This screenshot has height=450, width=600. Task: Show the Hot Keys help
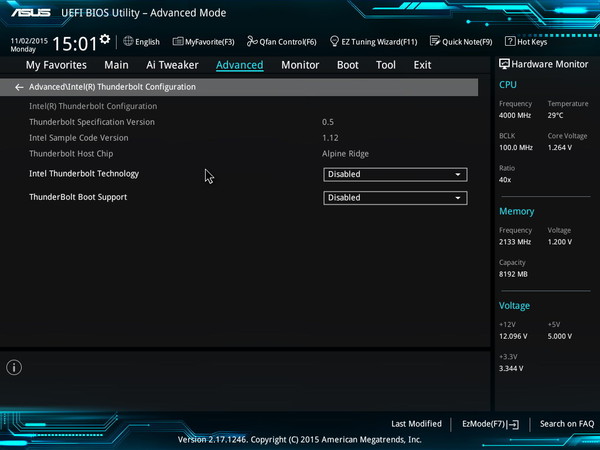pyautogui.click(x=526, y=42)
